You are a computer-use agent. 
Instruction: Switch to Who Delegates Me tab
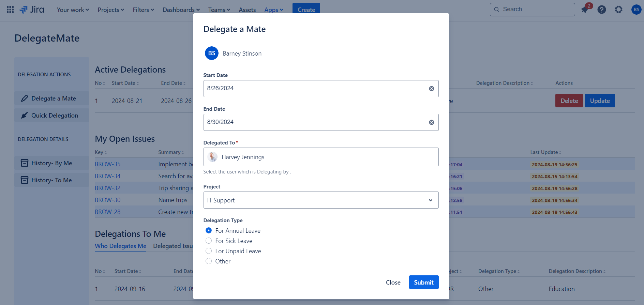point(120,246)
